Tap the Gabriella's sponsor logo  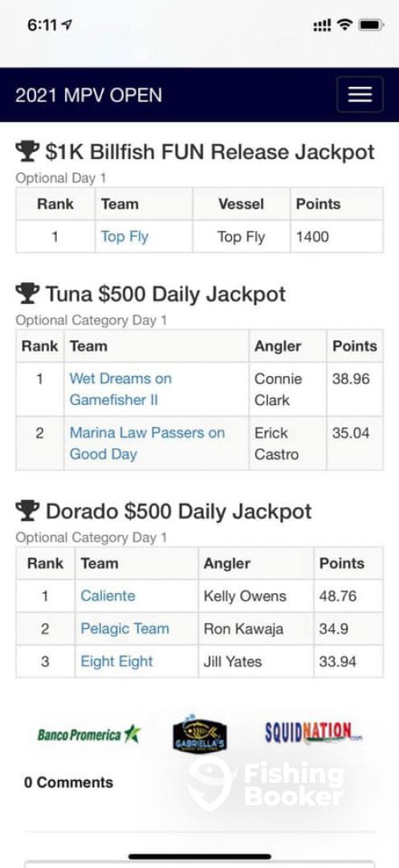(199, 734)
